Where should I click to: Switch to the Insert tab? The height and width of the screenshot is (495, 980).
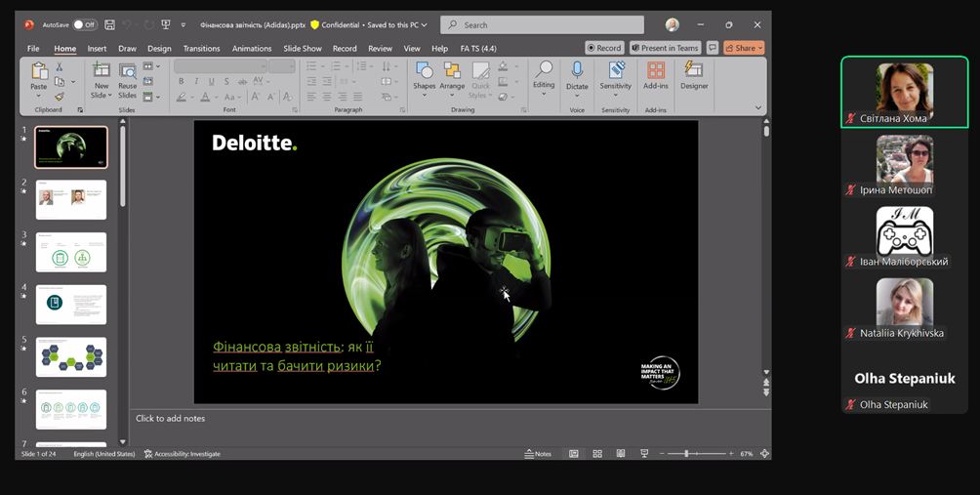[x=97, y=48]
